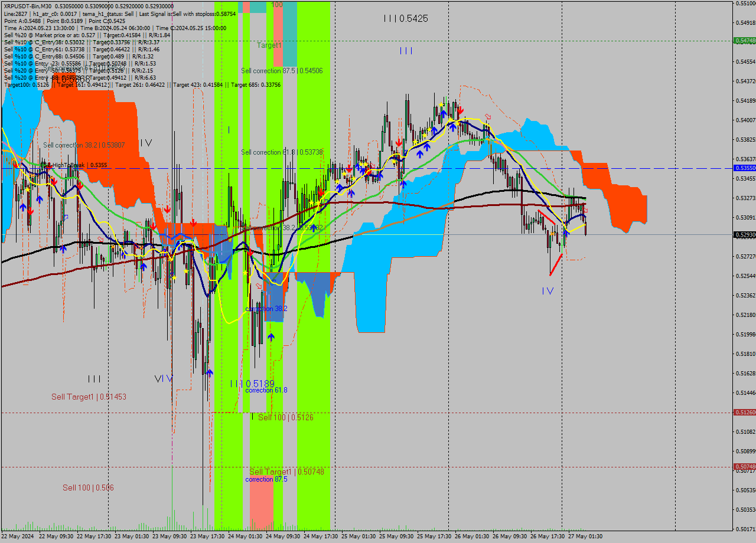The height and width of the screenshot is (543, 756).
Task: Click the red 0.5126 price tag
Action: (x=744, y=413)
